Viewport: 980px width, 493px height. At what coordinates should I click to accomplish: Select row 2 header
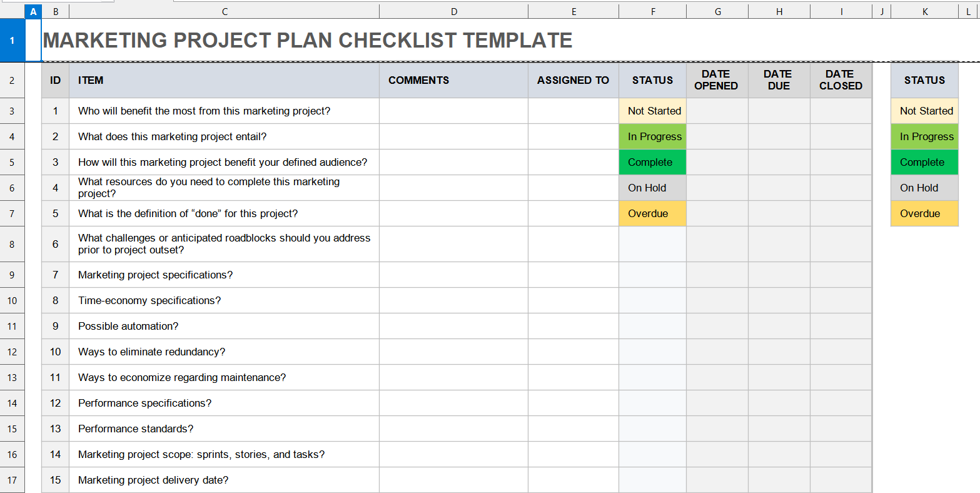[12, 80]
